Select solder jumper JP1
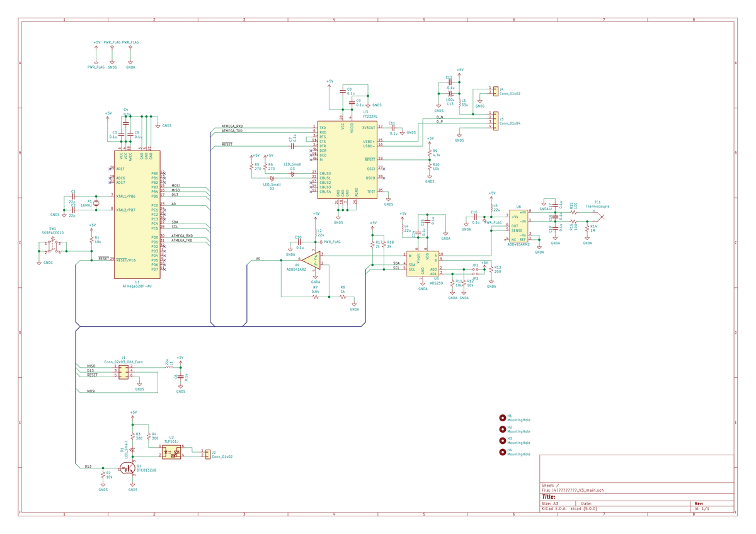The width and height of the screenshot is (756, 534). (477, 269)
